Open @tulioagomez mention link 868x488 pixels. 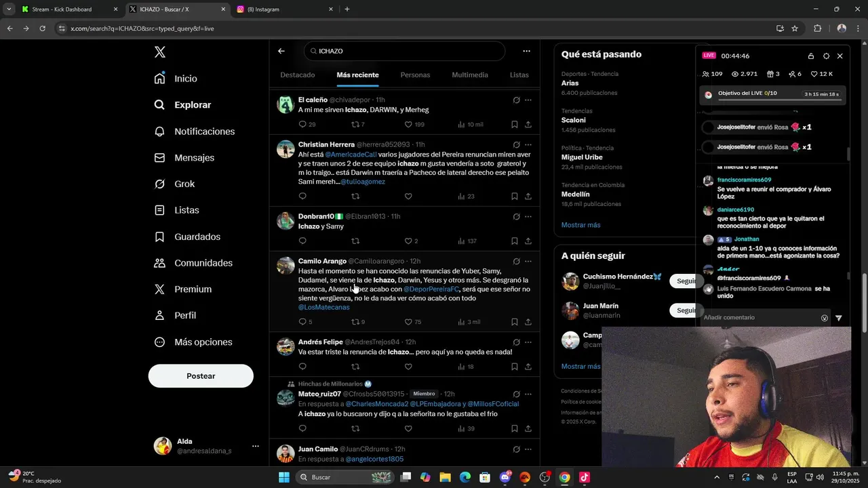(x=363, y=182)
